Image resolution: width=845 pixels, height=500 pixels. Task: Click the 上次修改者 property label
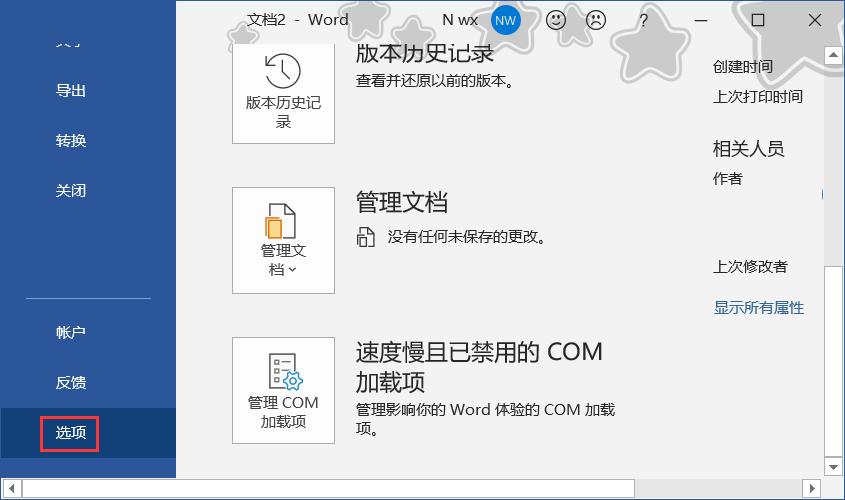[750, 267]
